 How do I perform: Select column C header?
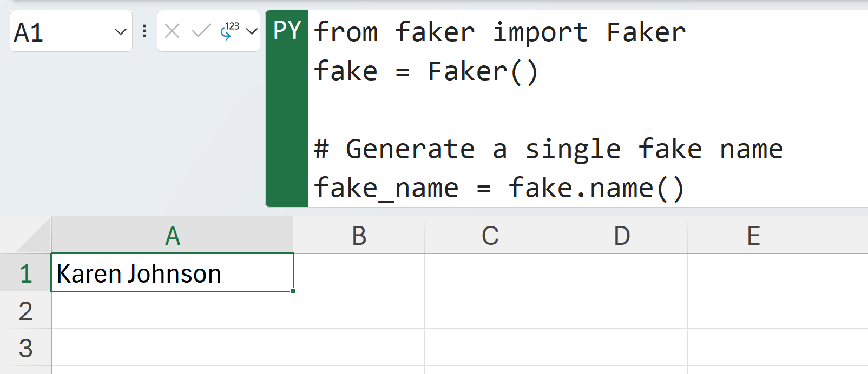point(490,236)
